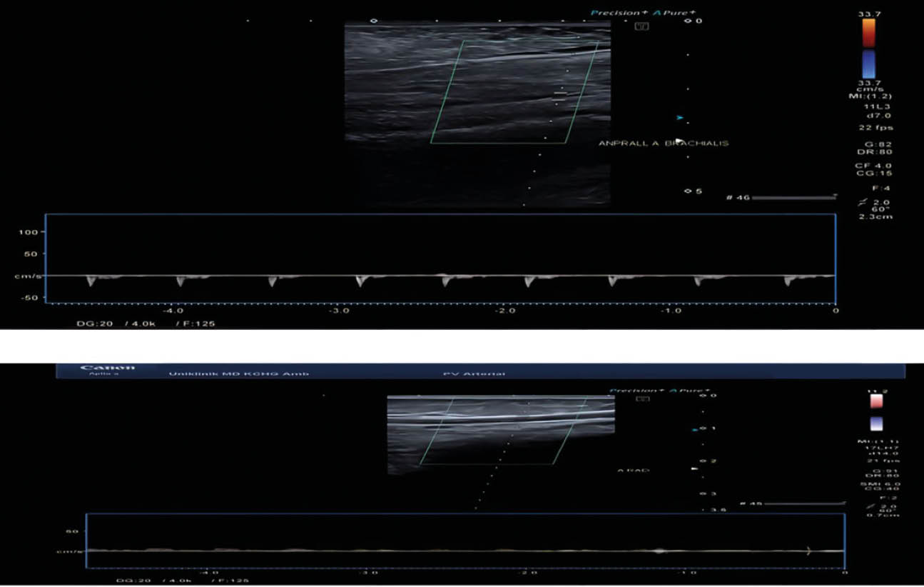Image resolution: width=924 pixels, height=587 pixels.
Task: Click the blue focus arrow on upper depth scale
Action: tap(679, 117)
